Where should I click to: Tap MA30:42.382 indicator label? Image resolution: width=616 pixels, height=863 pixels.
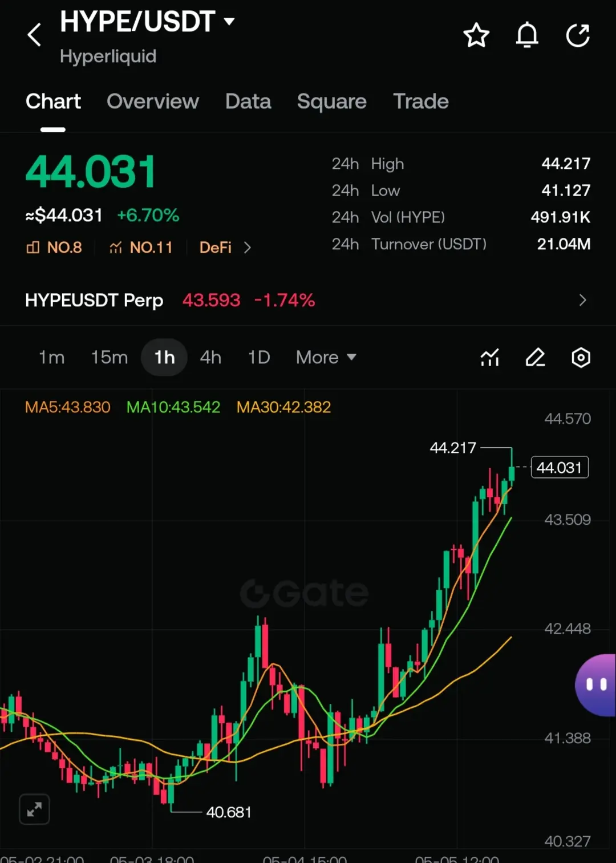[283, 407]
